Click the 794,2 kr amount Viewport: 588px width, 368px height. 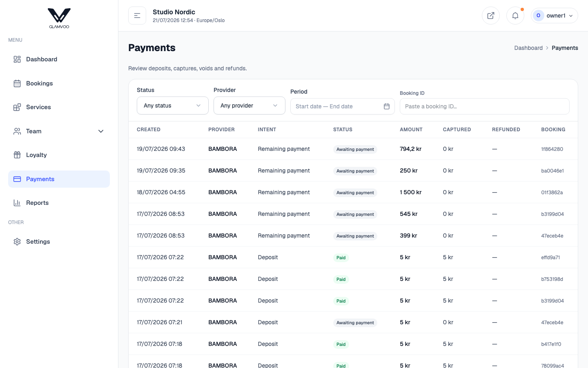click(x=410, y=149)
